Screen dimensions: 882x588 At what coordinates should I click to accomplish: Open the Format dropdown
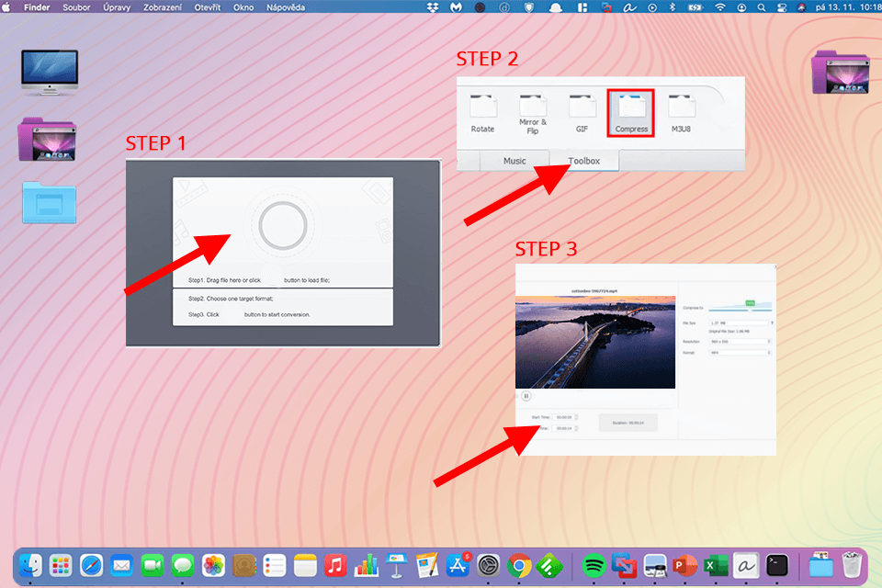(x=740, y=353)
